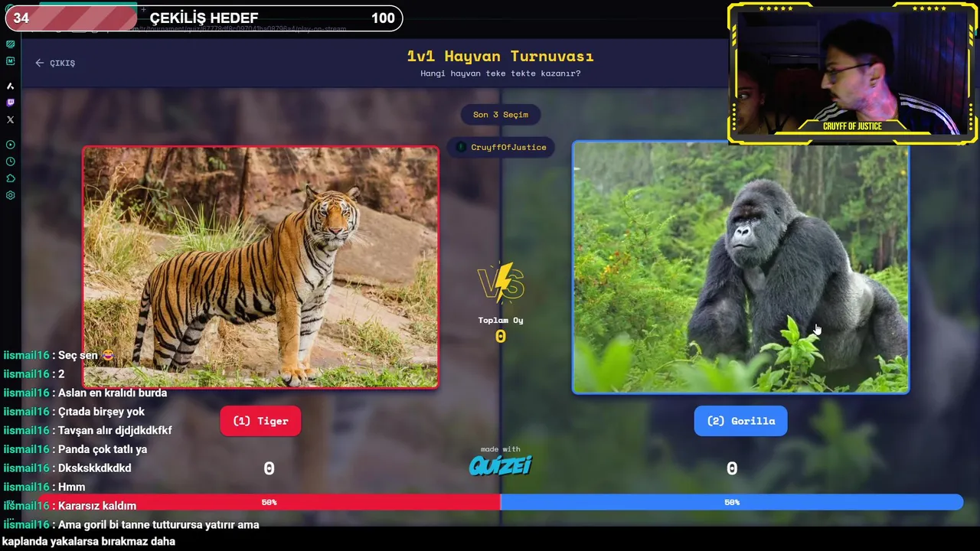
Task: Click the chat message 'Tavşan alır djdjdkdkfkf'
Action: [115, 430]
